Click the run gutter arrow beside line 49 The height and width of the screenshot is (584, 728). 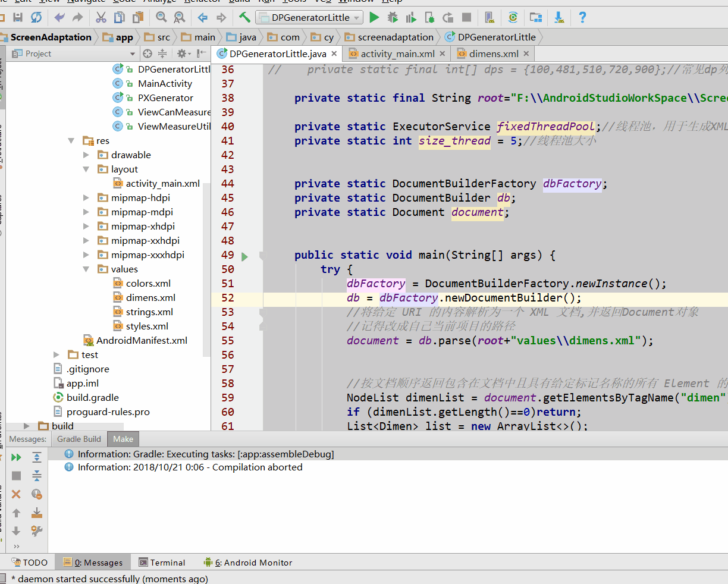point(244,257)
